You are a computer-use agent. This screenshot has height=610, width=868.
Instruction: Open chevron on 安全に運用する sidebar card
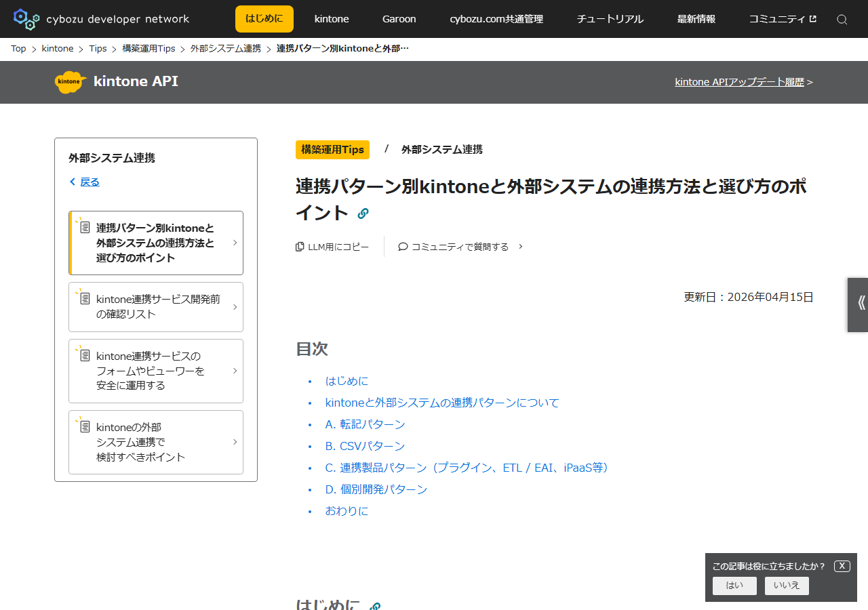coord(235,371)
